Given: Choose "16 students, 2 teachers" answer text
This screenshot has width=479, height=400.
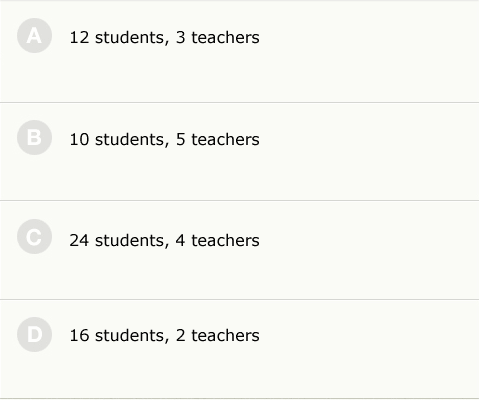Looking at the screenshot, I should [164, 335].
